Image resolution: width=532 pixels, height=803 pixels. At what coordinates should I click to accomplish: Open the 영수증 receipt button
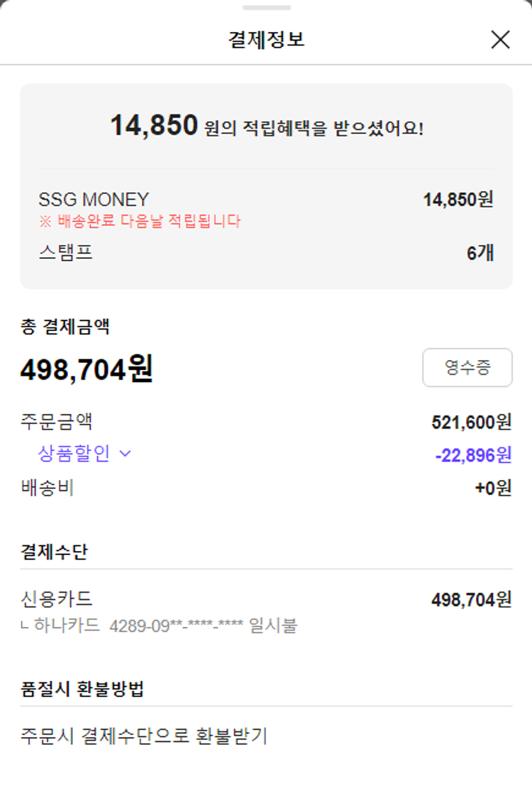(x=467, y=367)
